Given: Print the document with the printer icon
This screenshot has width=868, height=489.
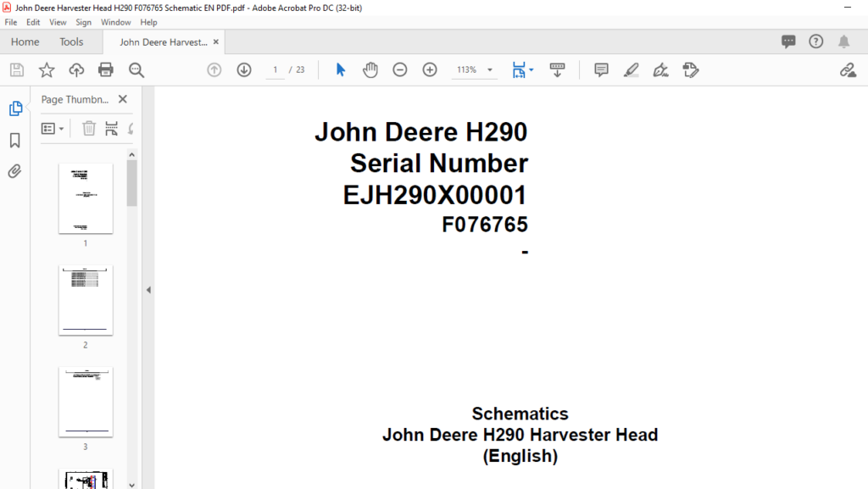Looking at the screenshot, I should (x=106, y=69).
